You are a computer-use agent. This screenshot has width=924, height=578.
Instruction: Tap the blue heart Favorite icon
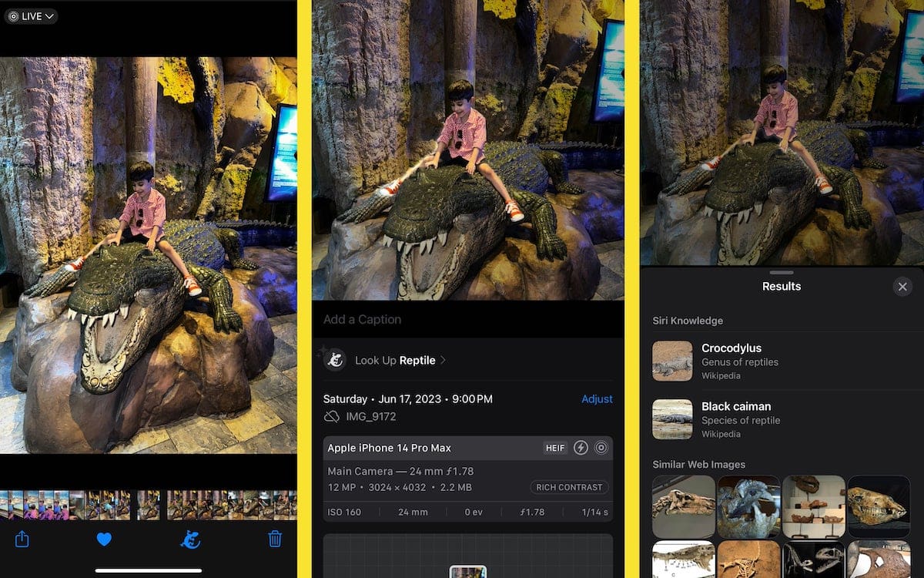coord(104,540)
